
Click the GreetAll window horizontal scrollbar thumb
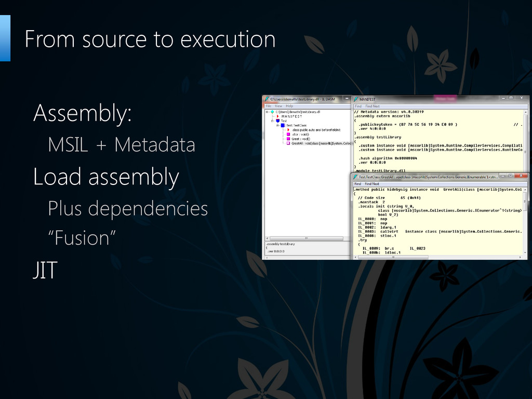pyautogui.click(x=393, y=258)
